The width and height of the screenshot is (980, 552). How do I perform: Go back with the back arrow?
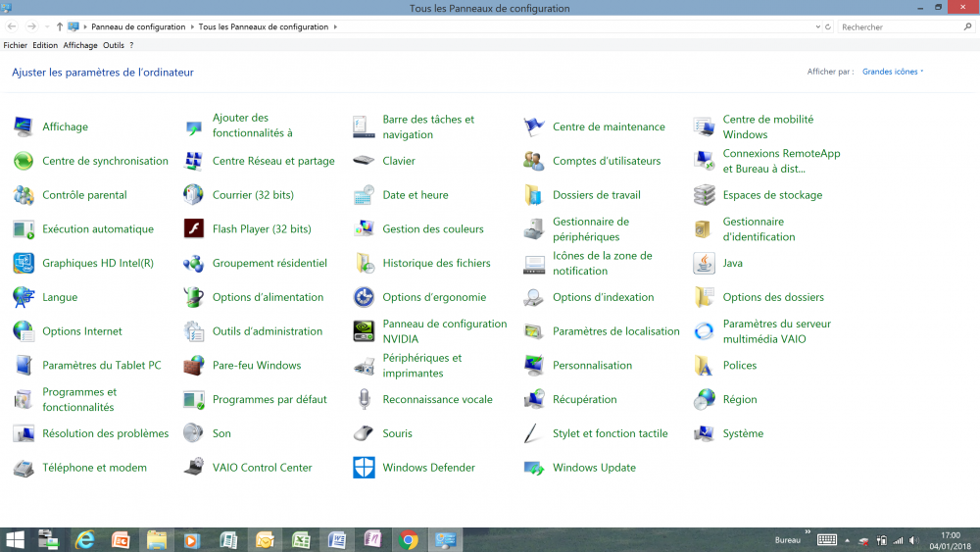(x=12, y=26)
